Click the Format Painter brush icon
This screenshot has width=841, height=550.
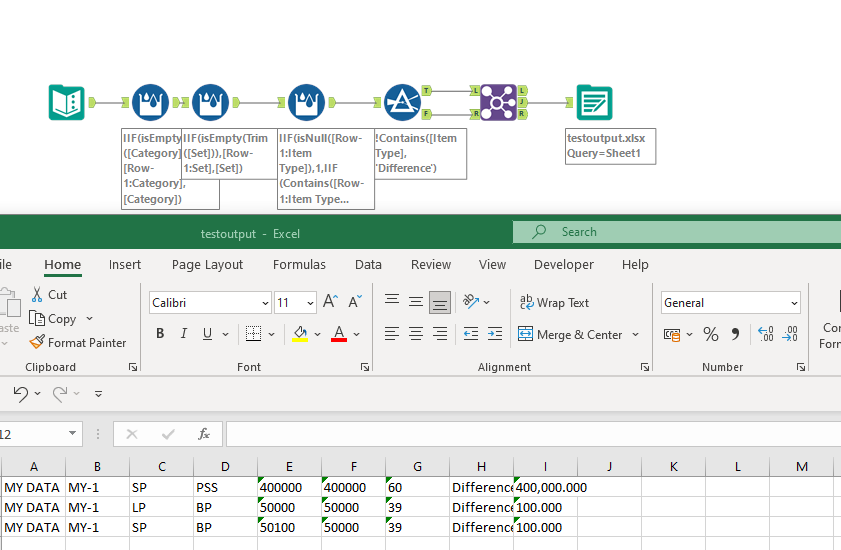[x=38, y=343]
